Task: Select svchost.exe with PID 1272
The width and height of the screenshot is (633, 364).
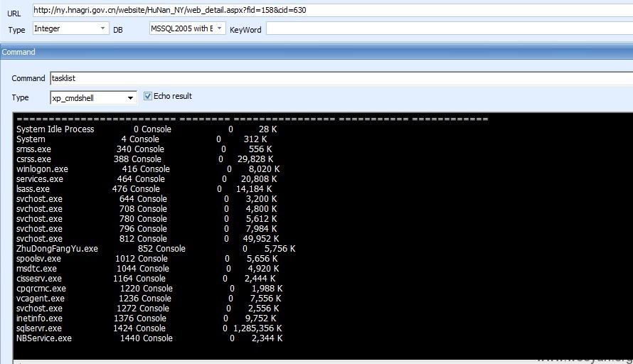Action: [147, 309]
